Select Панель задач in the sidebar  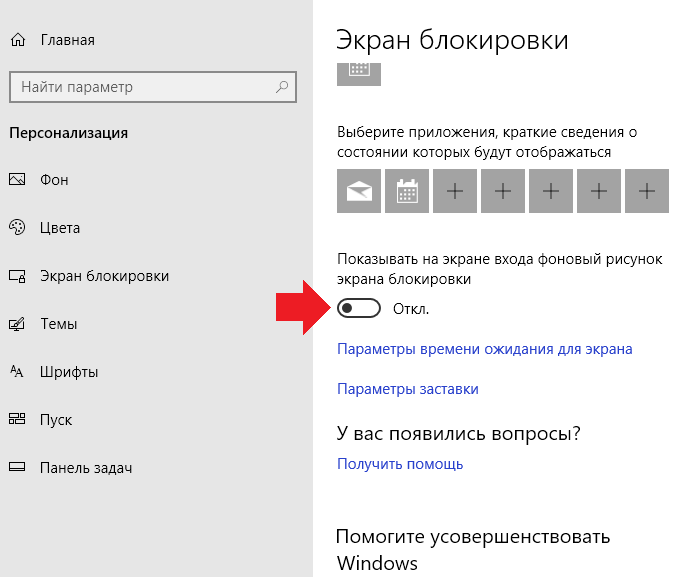(86, 468)
